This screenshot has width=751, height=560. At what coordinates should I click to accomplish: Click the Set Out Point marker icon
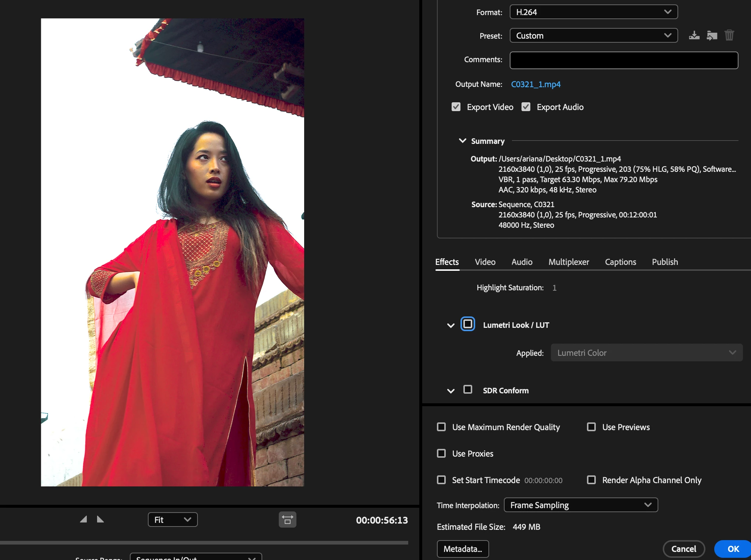(x=100, y=519)
